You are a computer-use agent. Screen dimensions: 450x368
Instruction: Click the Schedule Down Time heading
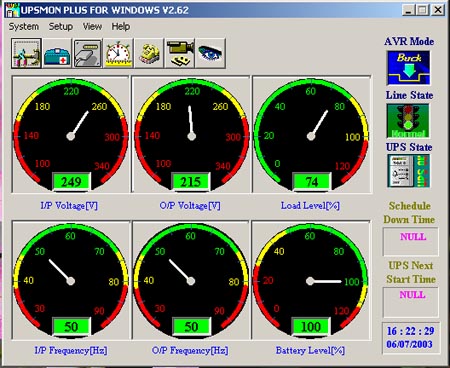[x=409, y=213]
